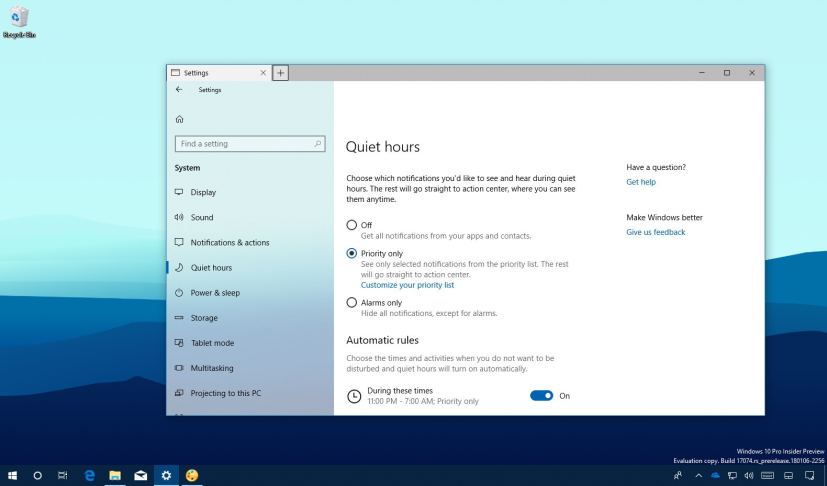Launch Microsoft Edge from the taskbar
This screenshot has width=827, height=486.
[x=90, y=475]
